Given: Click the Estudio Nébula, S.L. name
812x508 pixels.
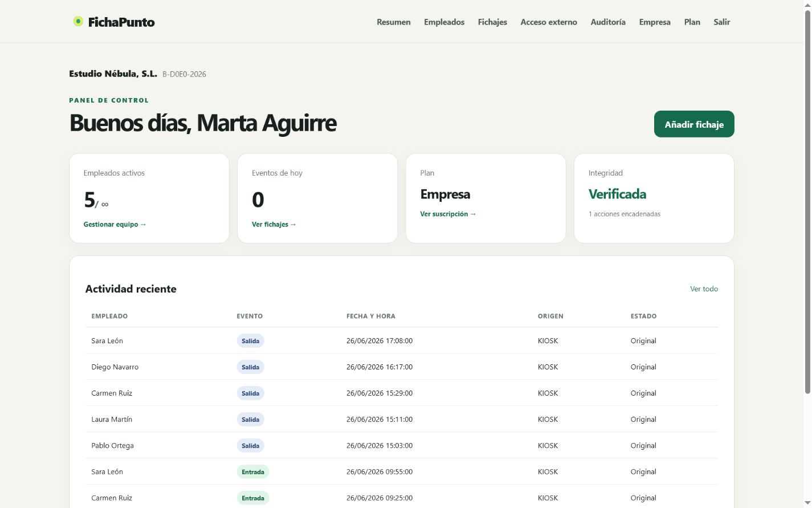Looking at the screenshot, I should (x=113, y=74).
